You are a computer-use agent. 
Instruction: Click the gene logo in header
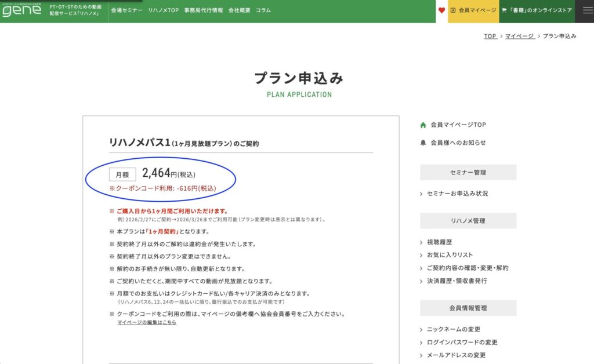pos(22,10)
